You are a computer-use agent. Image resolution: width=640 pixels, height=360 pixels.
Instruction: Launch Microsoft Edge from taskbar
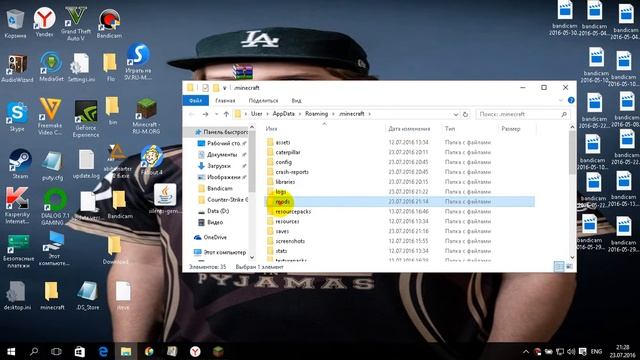tap(103, 351)
